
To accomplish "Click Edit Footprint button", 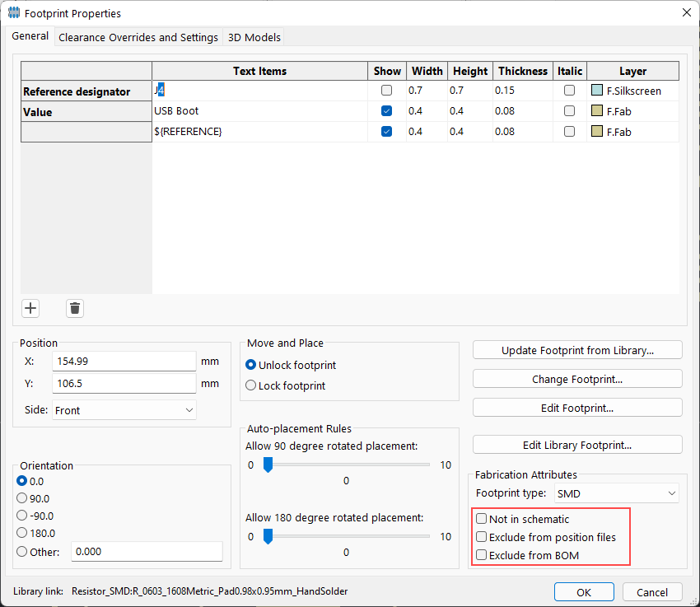I will pos(577,408).
